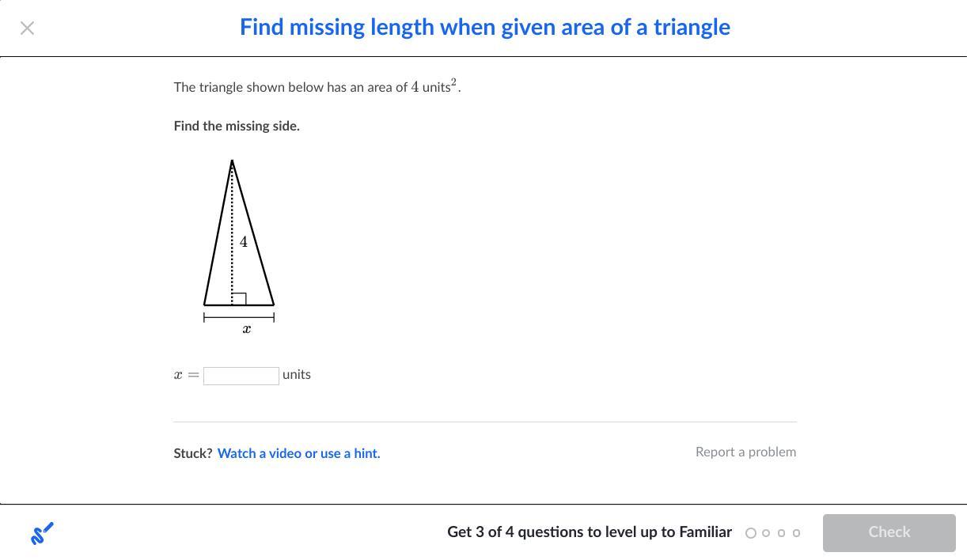Click the "units" label beside the answer box
The width and height of the screenshot is (967, 560).
(x=297, y=374)
